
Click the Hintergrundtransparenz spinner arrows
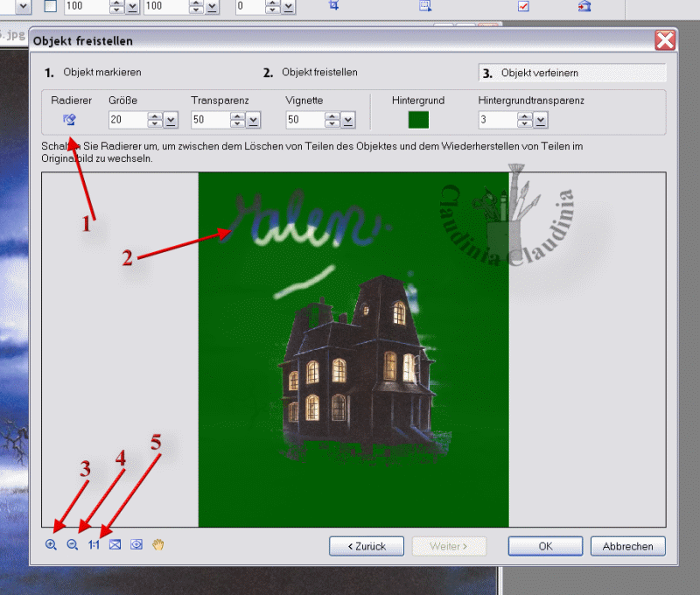(x=524, y=120)
